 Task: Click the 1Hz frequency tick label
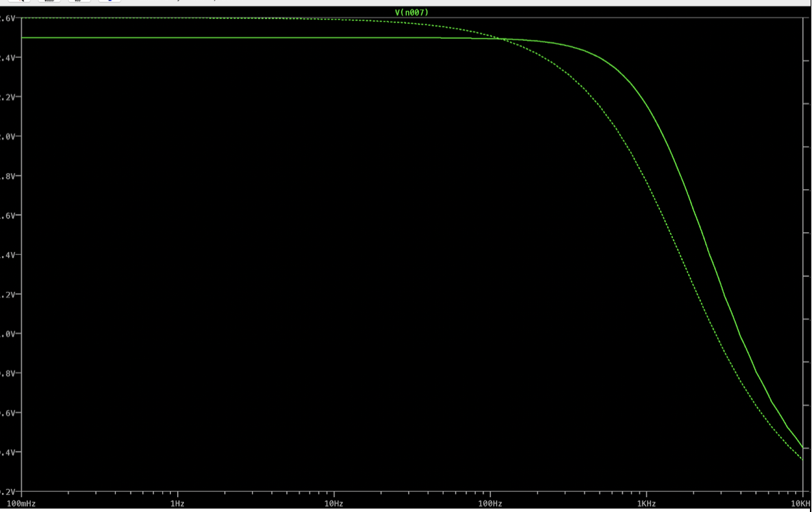click(x=176, y=504)
